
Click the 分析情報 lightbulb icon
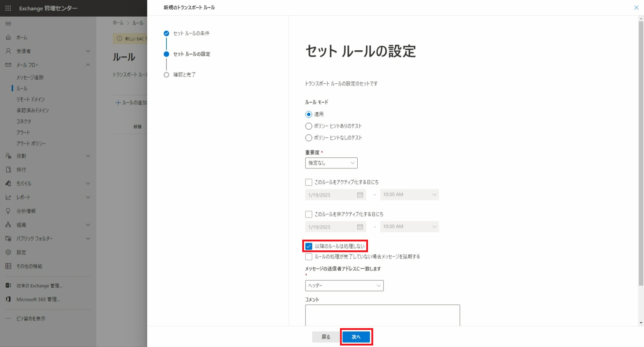pos(8,211)
